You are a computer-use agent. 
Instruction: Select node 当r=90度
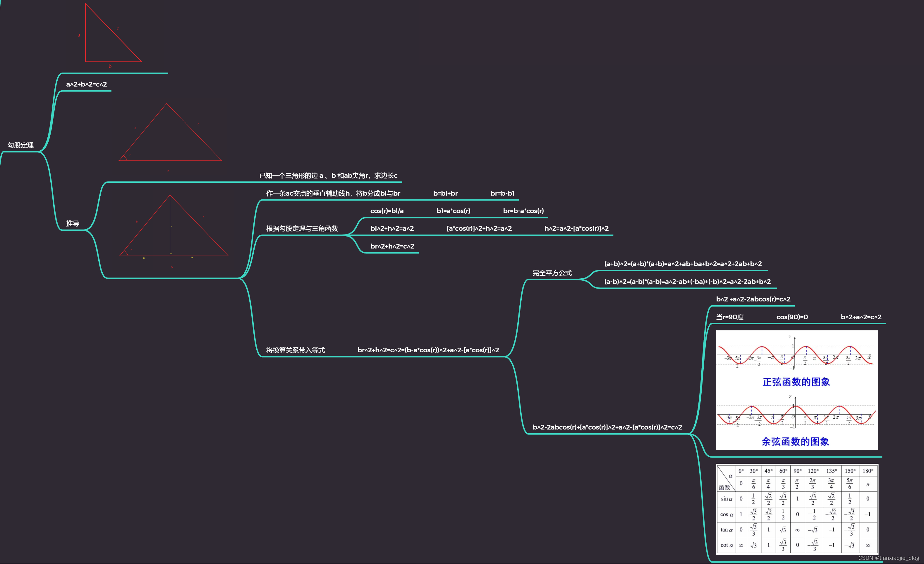pyautogui.click(x=730, y=317)
